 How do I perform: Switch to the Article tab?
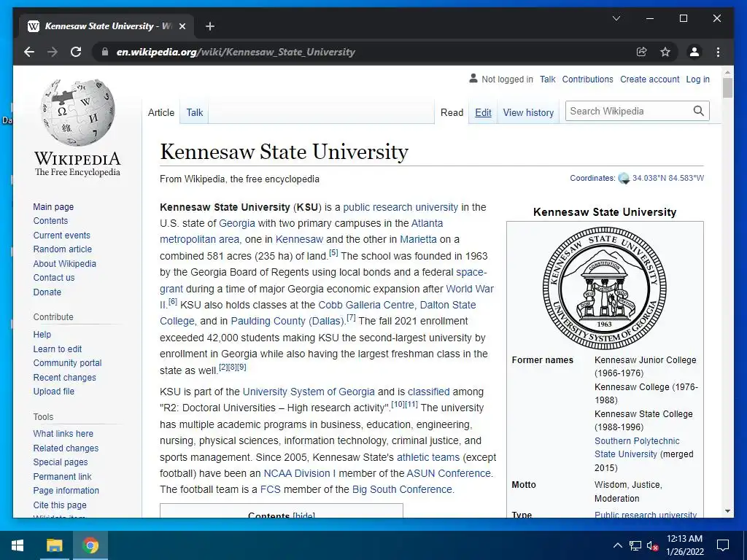(161, 112)
